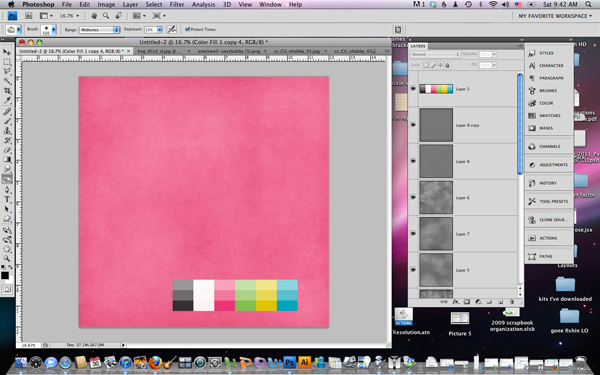
Task: Open the Image menu
Action: [x=106, y=4]
